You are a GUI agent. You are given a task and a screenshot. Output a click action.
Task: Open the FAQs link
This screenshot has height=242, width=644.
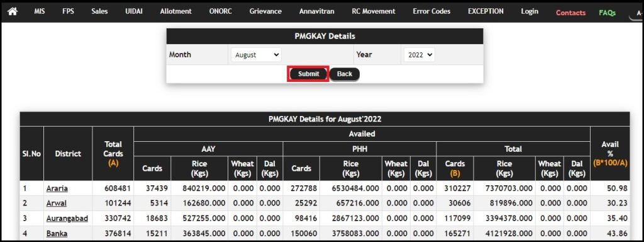click(x=607, y=13)
